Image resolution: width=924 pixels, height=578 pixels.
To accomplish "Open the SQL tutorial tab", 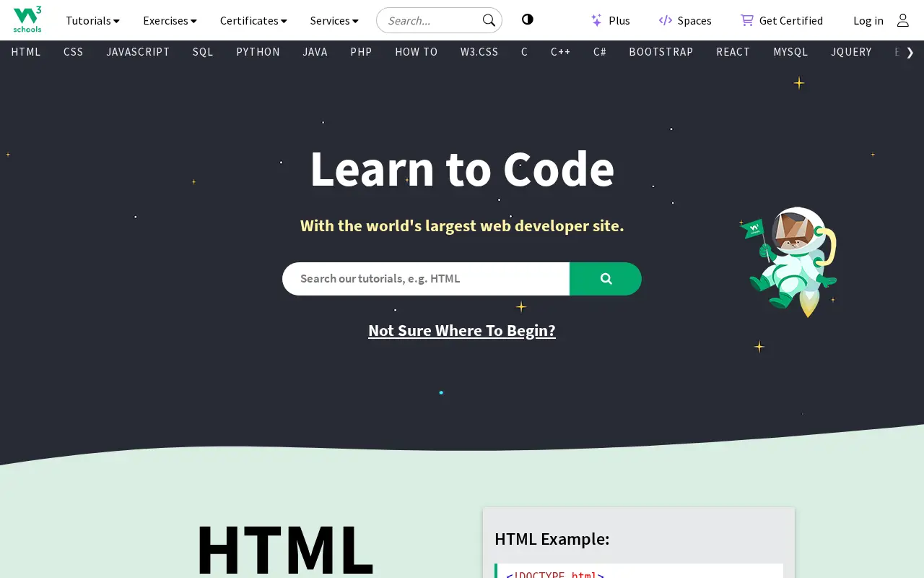I will point(203,52).
